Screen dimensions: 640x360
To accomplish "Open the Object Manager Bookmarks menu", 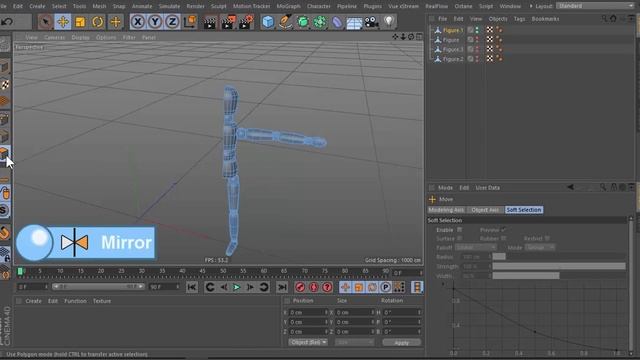I will 545,19.
